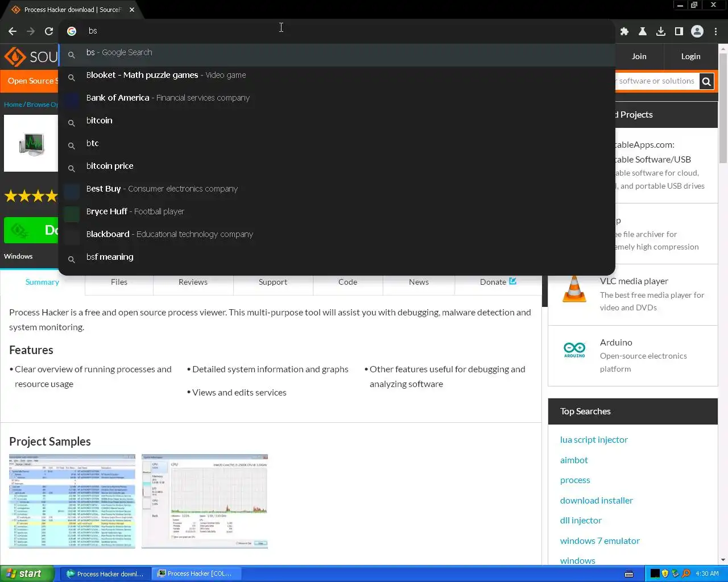Click 'windows 7 emulator' search link
This screenshot has width=728, height=582.
(599, 541)
